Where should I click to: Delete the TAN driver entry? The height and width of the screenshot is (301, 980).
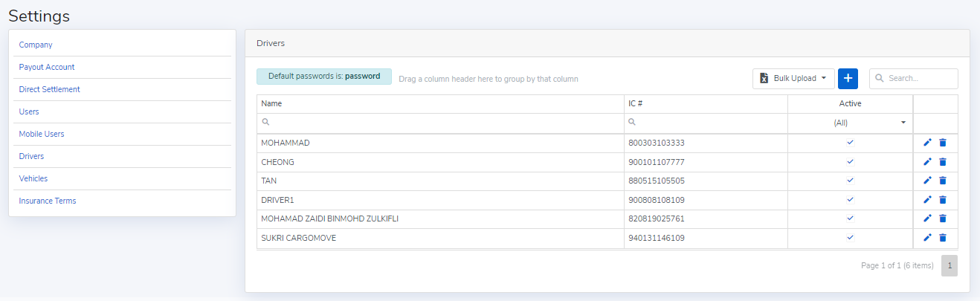[943, 181]
